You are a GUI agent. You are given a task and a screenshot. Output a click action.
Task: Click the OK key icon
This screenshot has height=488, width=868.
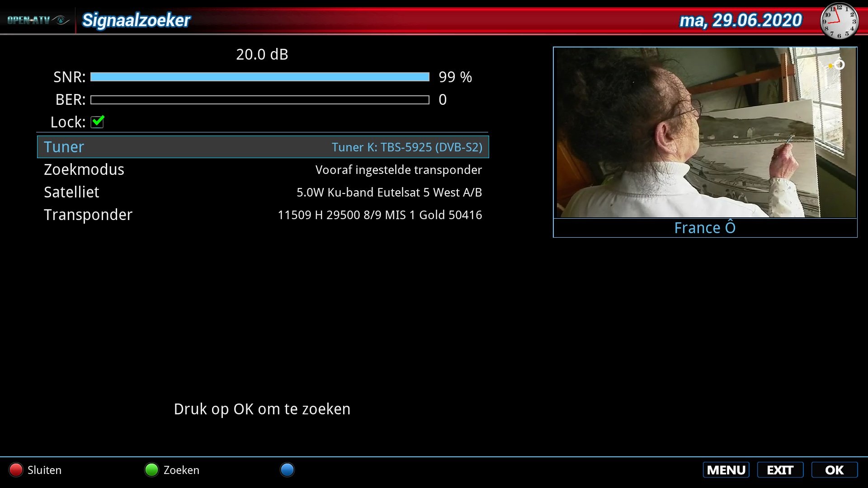[834, 470]
